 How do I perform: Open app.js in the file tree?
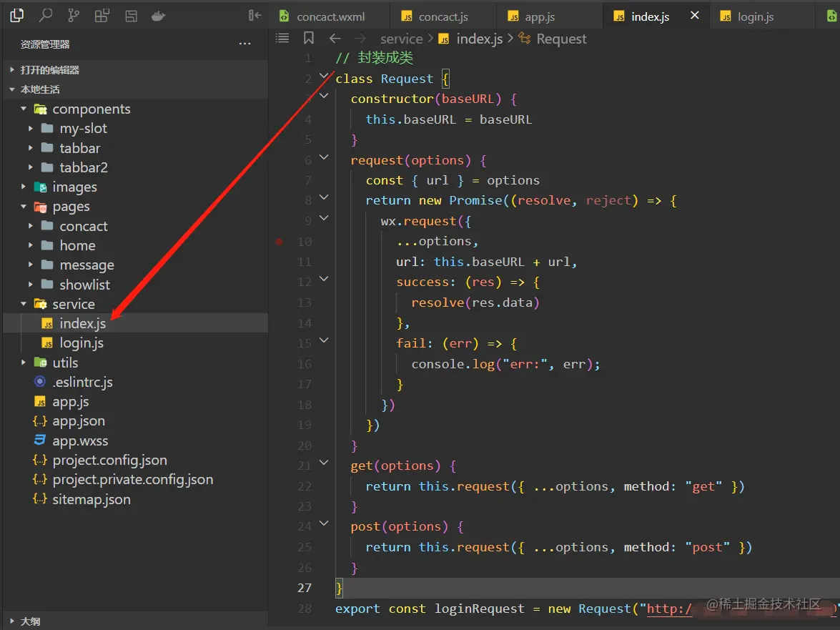[x=134, y=402]
